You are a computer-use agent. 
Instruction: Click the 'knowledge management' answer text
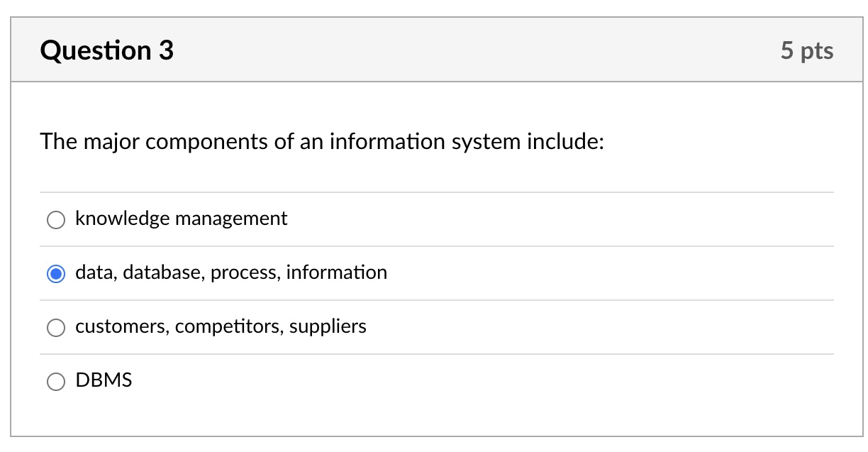tap(182, 219)
